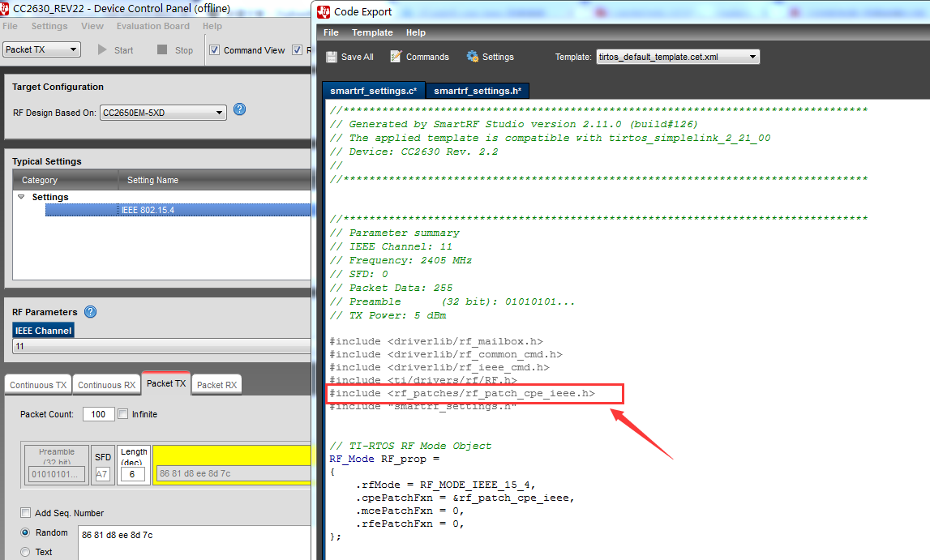This screenshot has height=560, width=930.
Task: Click the TI logo icon of Device Control Panel
Action: [x=4, y=8]
